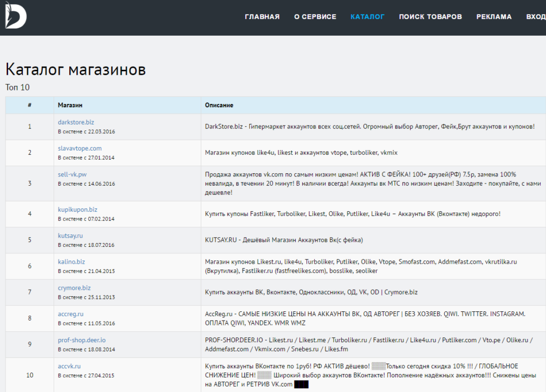This screenshot has width=546, height=392.
Task: Click the Купить аккаунты ВКонтакте по 1руб description
Action: pyautogui.click(x=370, y=375)
